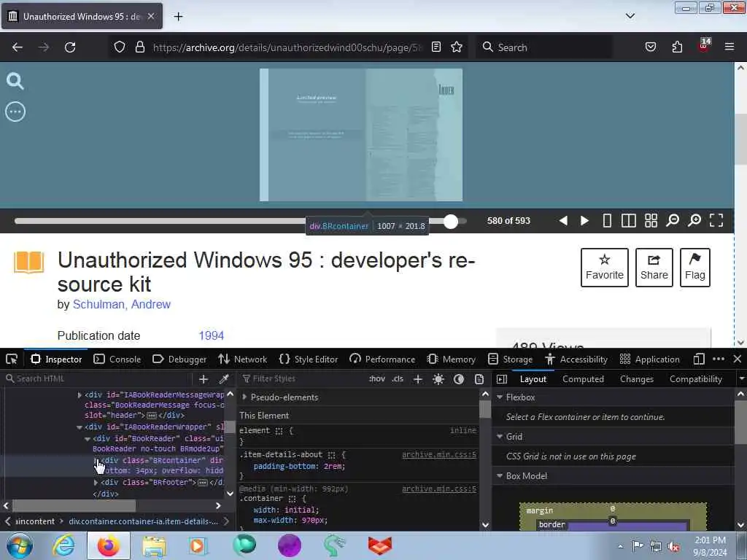The image size is (747, 560).
Task: Go back in browser history
Action: point(18,47)
